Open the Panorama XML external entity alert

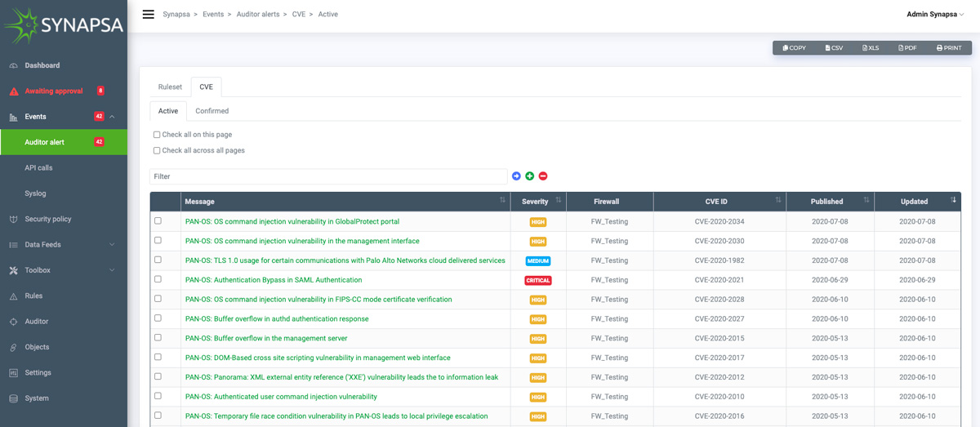[341, 377]
